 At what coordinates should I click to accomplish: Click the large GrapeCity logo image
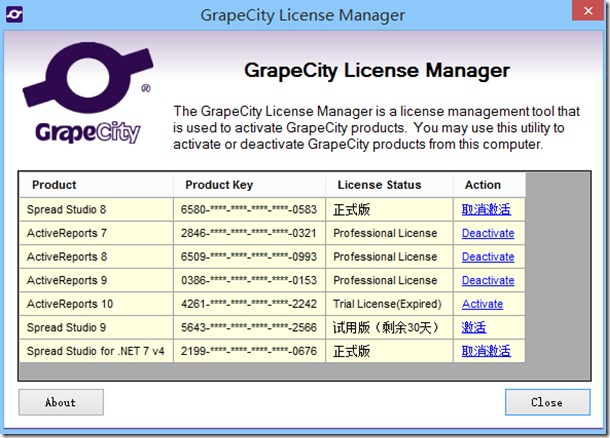88,93
